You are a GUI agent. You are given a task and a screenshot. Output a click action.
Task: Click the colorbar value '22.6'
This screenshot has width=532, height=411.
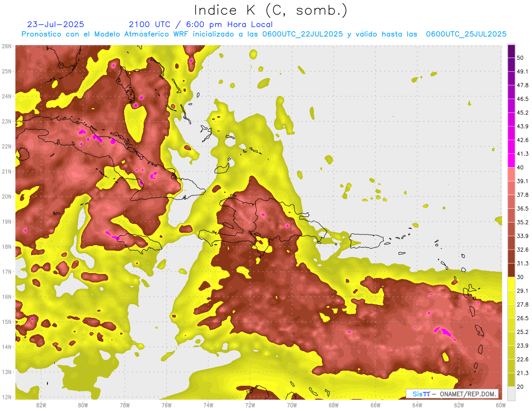click(x=522, y=359)
